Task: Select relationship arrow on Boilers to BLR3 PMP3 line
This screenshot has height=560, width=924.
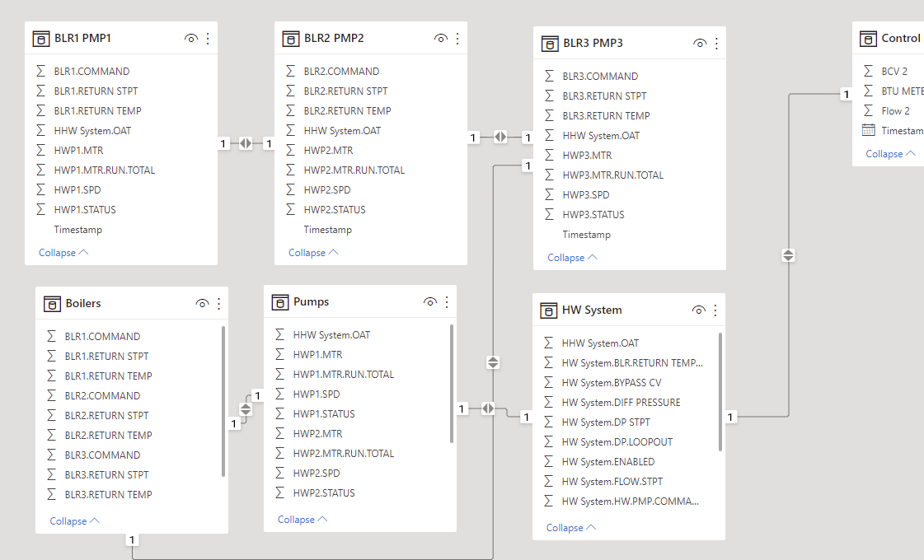Action: pyautogui.click(x=493, y=362)
